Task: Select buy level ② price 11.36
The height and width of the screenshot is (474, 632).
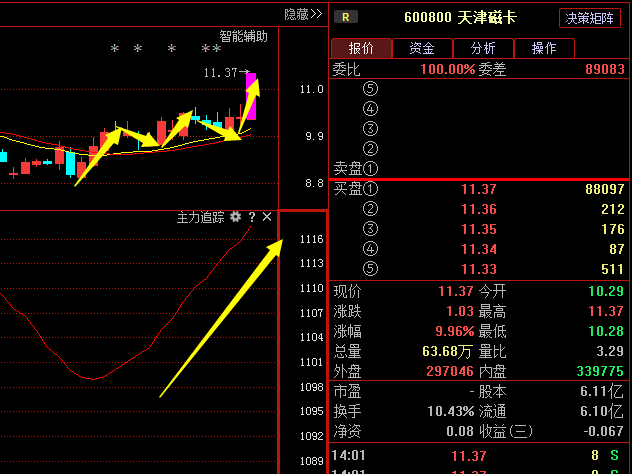Action: 478,209
